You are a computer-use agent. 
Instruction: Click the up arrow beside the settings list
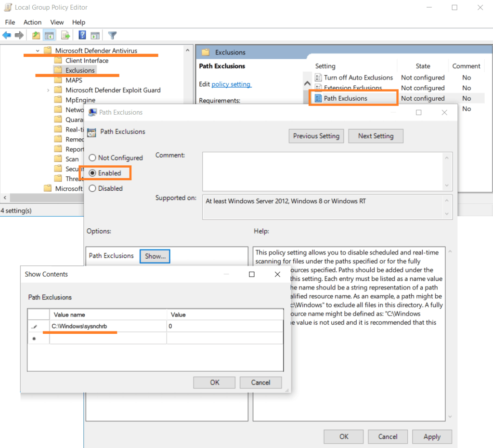point(308,83)
